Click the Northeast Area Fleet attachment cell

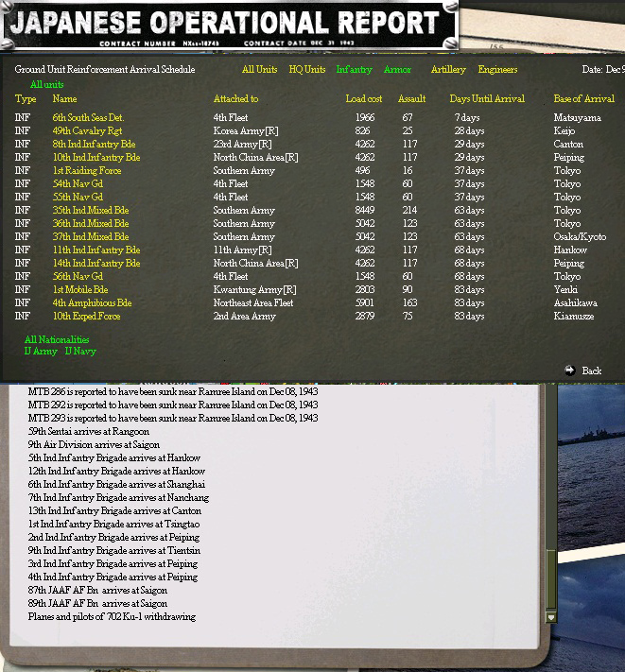[253, 303]
